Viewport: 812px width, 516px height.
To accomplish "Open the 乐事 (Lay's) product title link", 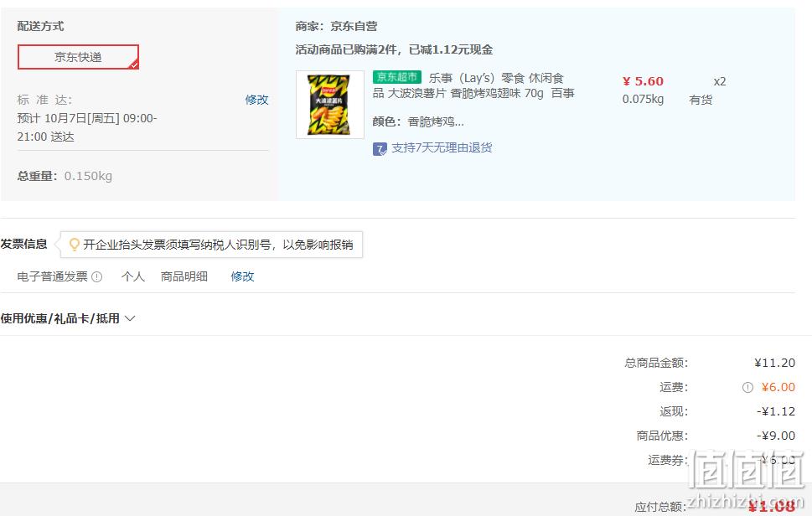I will (x=473, y=85).
